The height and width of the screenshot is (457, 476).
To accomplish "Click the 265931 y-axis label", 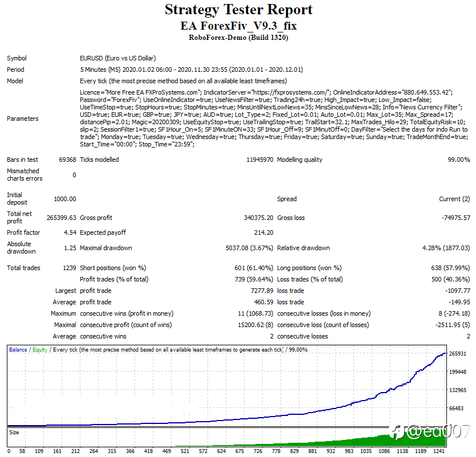I will tap(458, 354).
